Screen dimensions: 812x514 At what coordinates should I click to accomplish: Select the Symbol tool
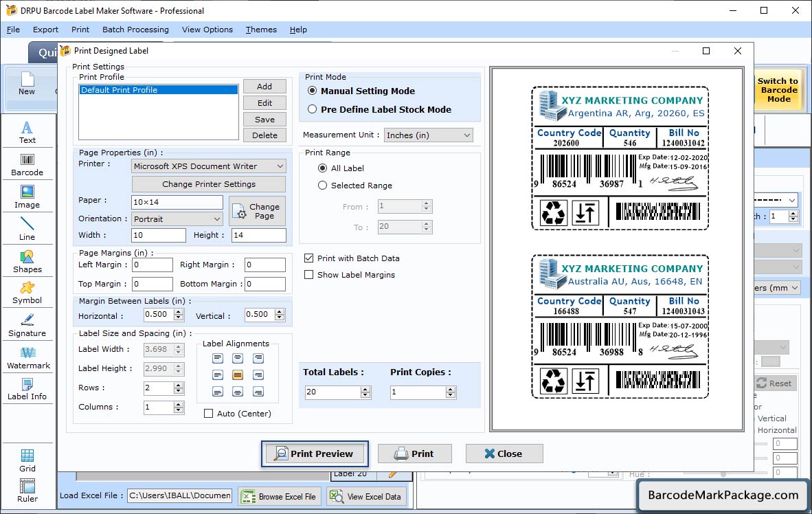click(27, 293)
